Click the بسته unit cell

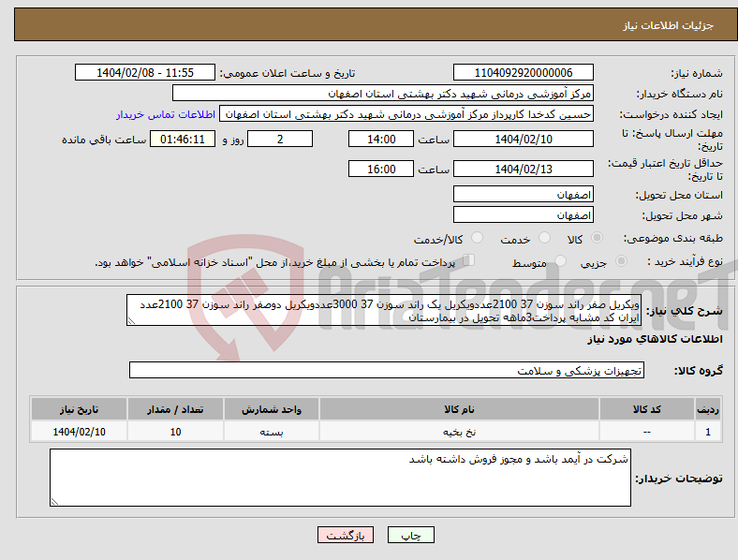[272, 432]
